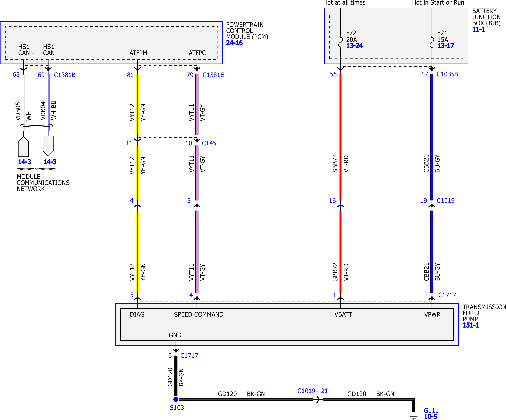Follow fuse F72 link 13-24
The image size is (506, 420).
pyautogui.click(x=354, y=46)
